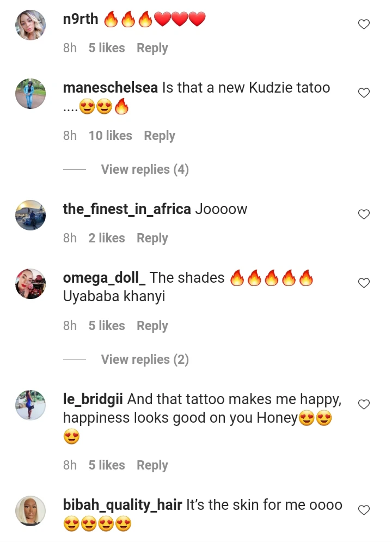392x542 pixels.
Task: Open maneschelsea's profile avatar
Action: [x=30, y=93]
